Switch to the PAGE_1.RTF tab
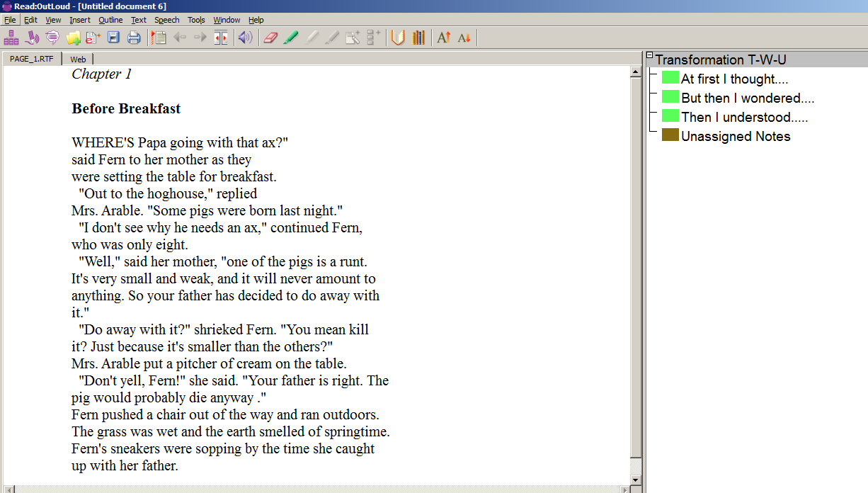The width and height of the screenshot is (868, 493). 32,59
